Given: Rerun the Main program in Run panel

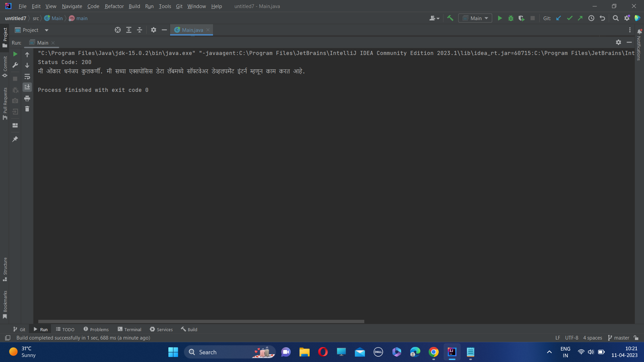Looking at the screenshot, I should point(15,54).
